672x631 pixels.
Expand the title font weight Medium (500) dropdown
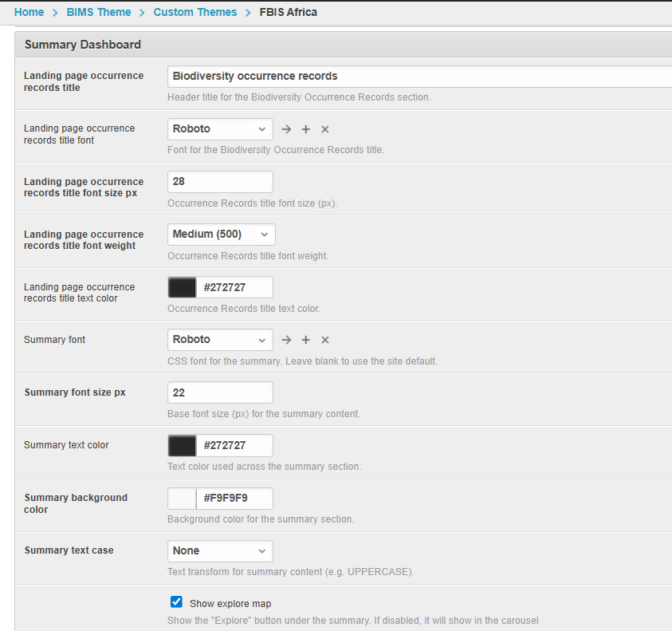tap(221, 235)
